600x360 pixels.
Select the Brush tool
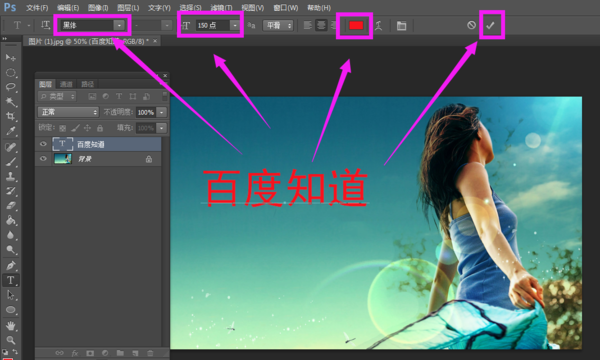(10, 162)
